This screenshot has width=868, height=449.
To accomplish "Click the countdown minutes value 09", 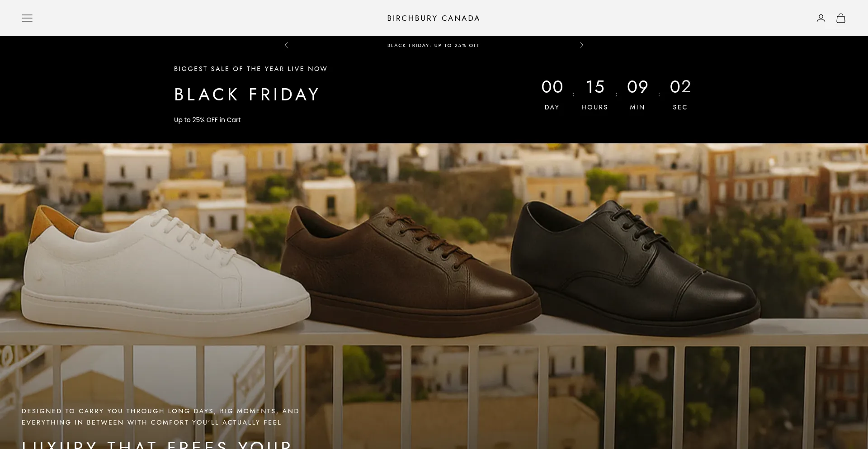I will click(637, 87).
